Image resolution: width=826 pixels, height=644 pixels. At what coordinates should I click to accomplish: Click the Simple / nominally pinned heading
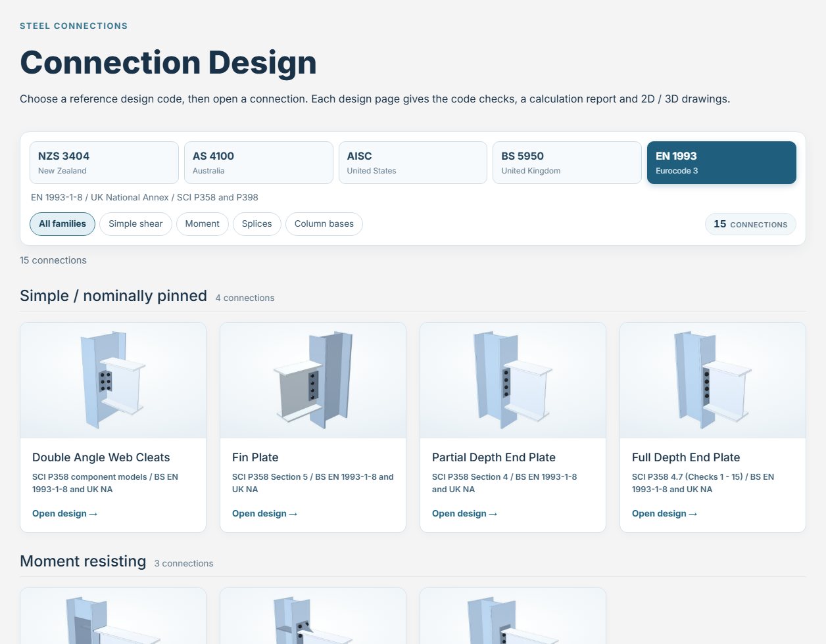coord(113,296)
